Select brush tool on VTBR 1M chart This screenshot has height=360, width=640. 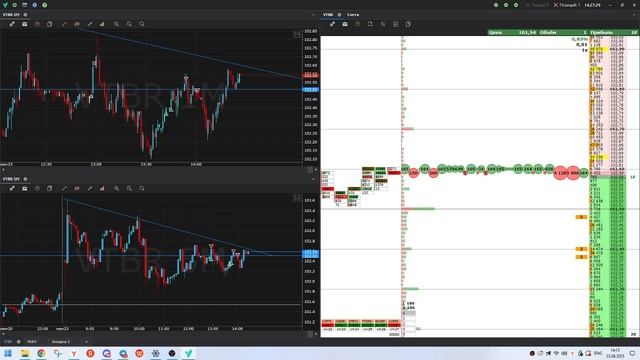[89, 24]
